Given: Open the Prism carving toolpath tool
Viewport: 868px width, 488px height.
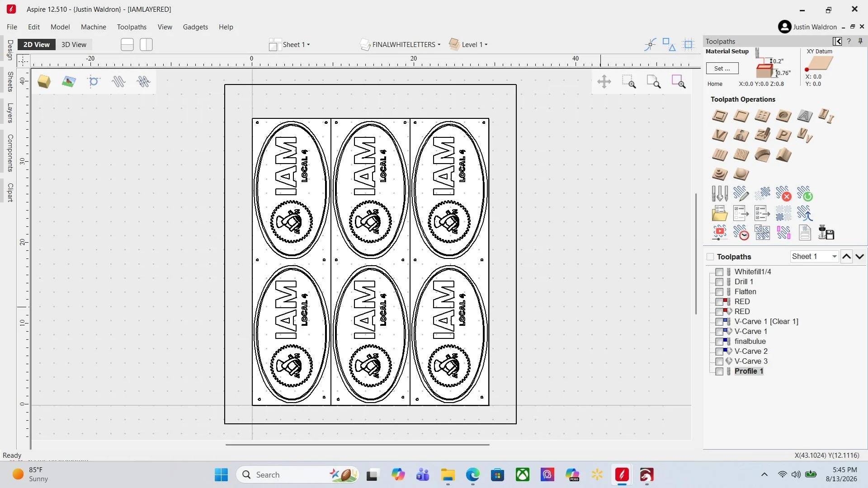Looking at the screenshot, I should (783, 135).
